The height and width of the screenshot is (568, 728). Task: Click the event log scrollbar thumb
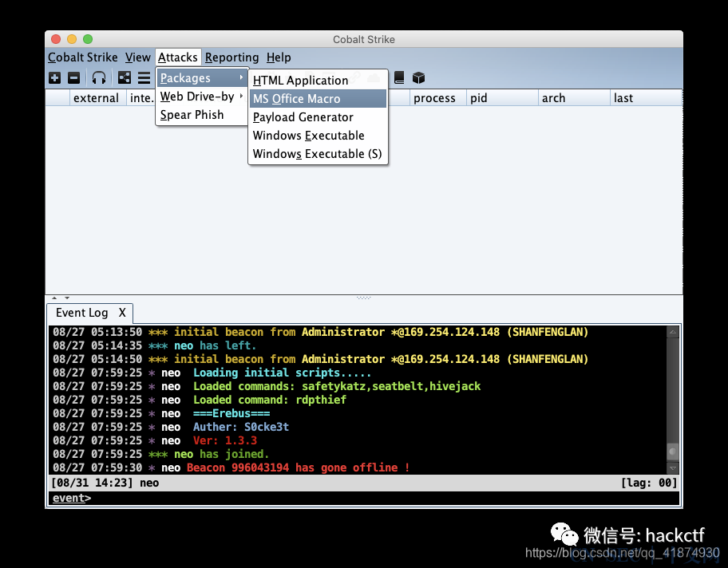(x=672, y=451)
